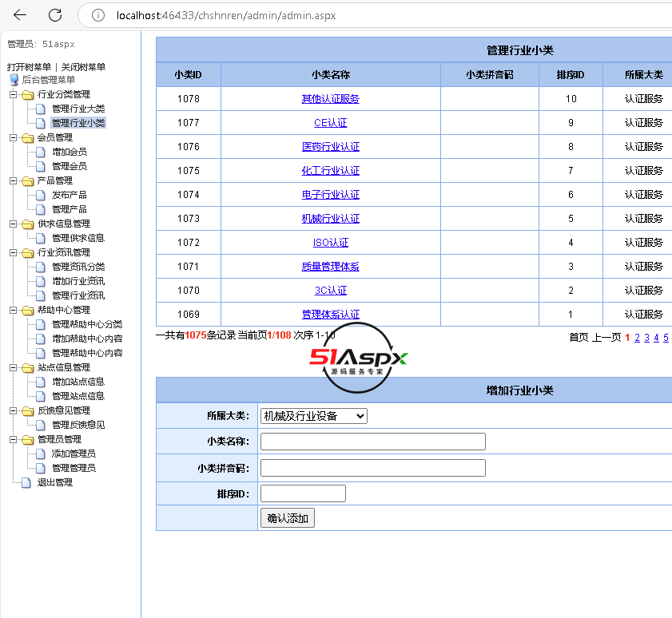Click the 小类名称 input field
The width and height of the screenshot is (672, 618).
(373, 442)
